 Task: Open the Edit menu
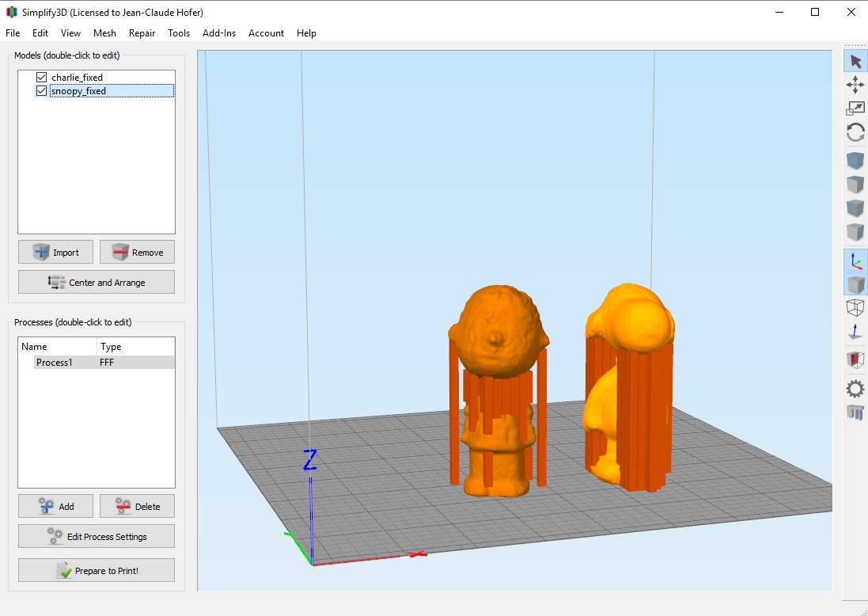[x=40, y=33]
